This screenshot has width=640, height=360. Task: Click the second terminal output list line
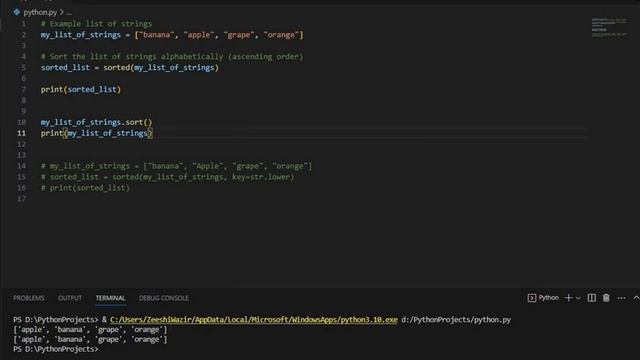point(90,339)
